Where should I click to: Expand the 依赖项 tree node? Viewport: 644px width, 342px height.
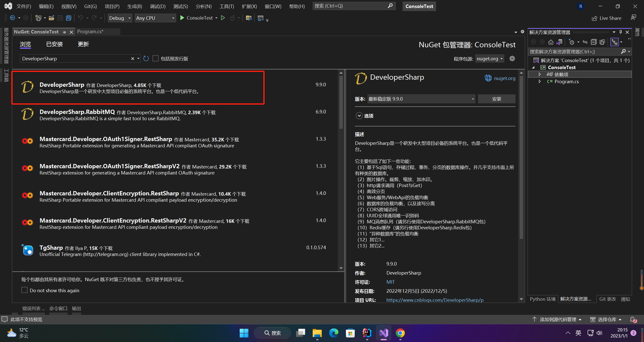[x=540, y=74]
